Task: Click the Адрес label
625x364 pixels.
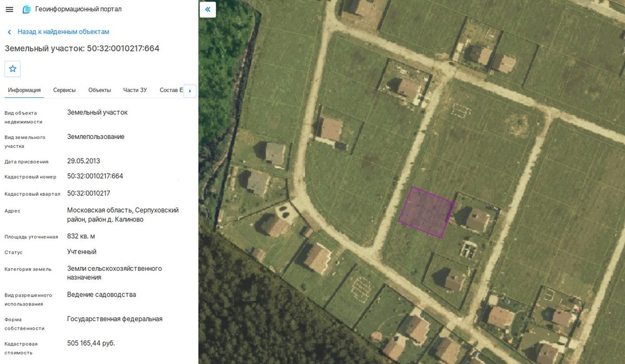Action: 12,211
